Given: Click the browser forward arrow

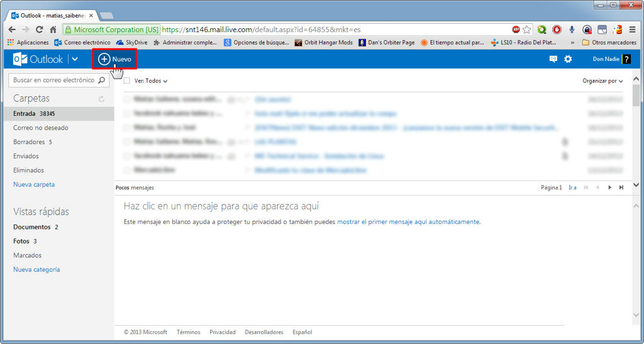Looking at the screenshot, I should [25, 30].
